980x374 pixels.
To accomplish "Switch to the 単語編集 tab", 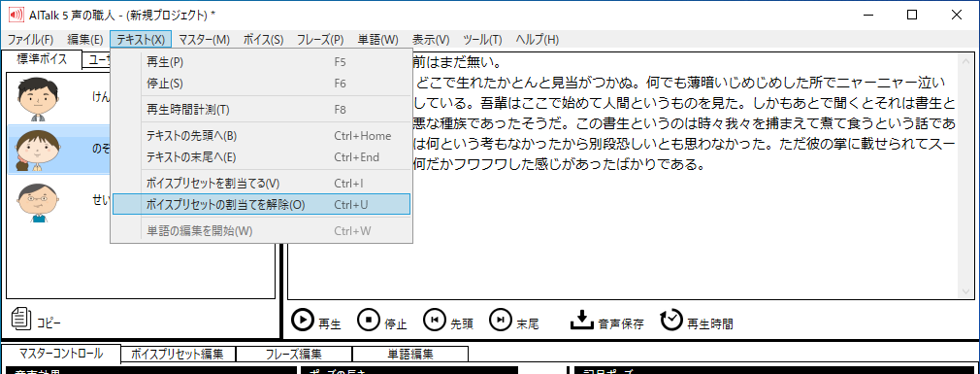I will (x=410, y=354).
